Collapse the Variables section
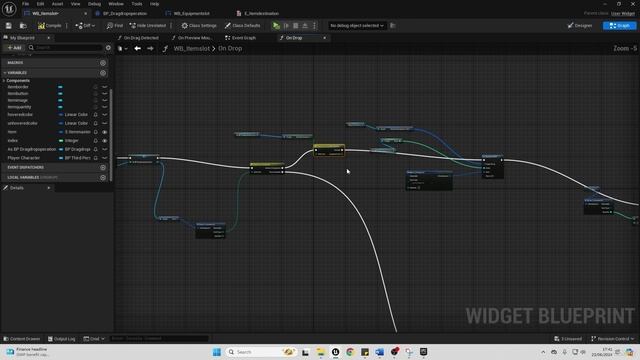The width and height of the screenshot is (640, 360). coord(5,73)
